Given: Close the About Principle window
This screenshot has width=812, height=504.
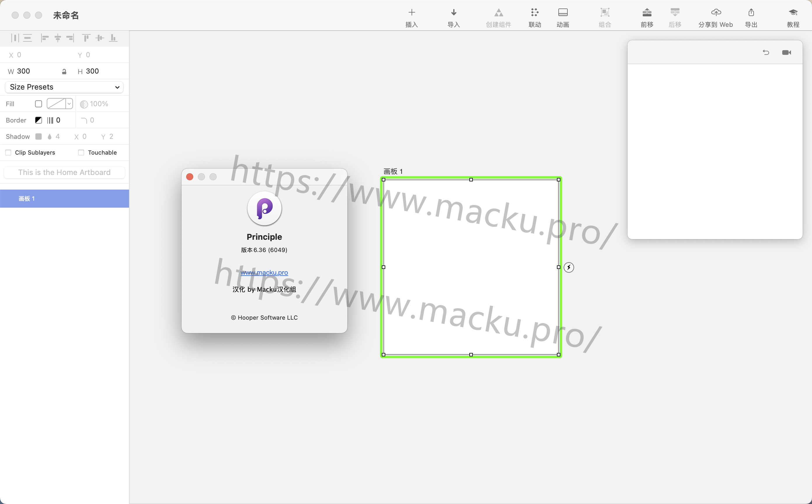Looking at the screenshot, I should (x=190, y=177).
